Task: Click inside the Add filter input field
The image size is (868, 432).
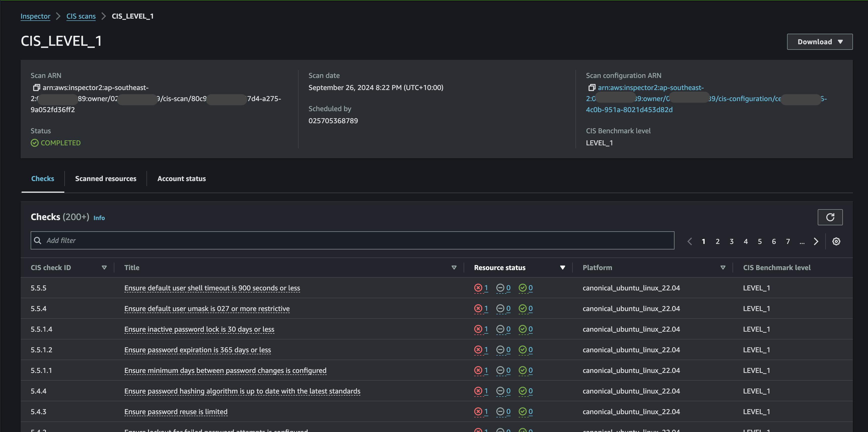Action: [202, 240]
